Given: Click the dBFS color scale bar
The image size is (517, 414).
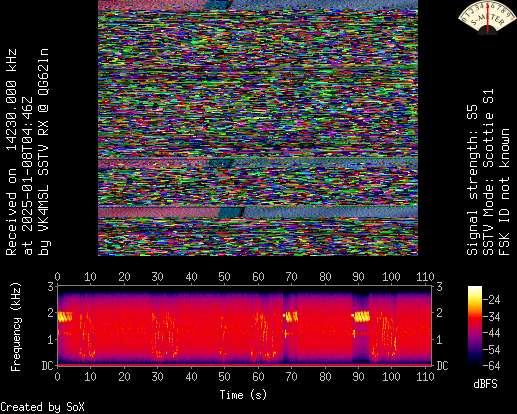Looking at the screenshot, I should click(x=475, y=326).
